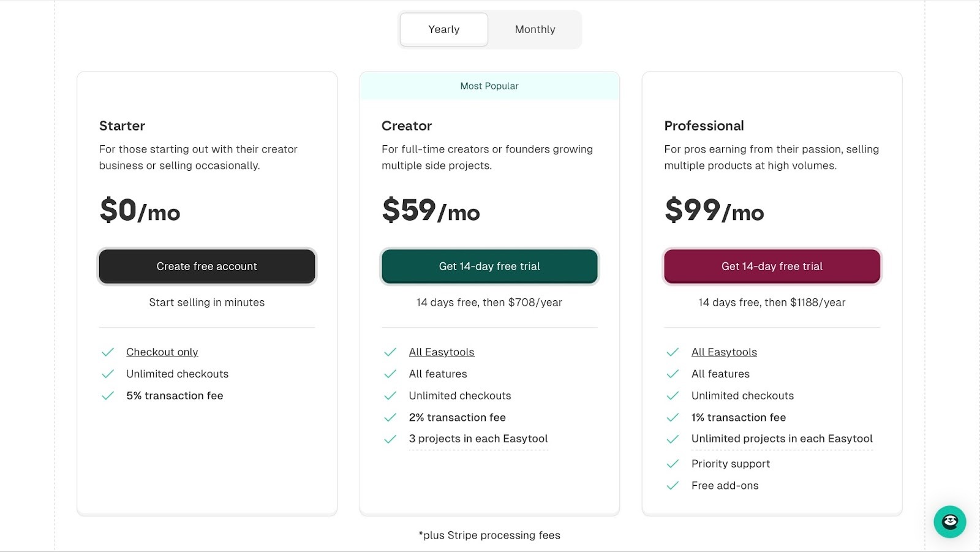Switch billing to Monthly
Image resolution: width=980 pixels, height=552 pixels.
(x=534, y=29)
